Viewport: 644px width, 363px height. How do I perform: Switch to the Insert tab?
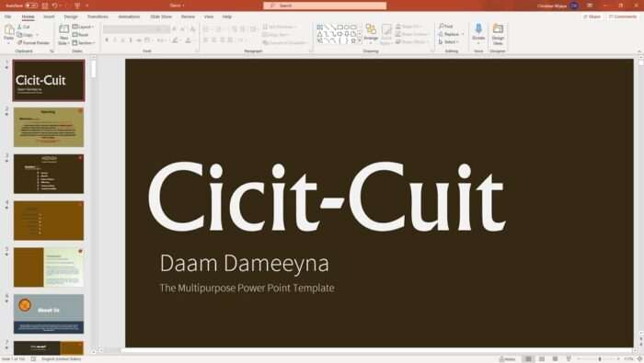click(49, 17)
